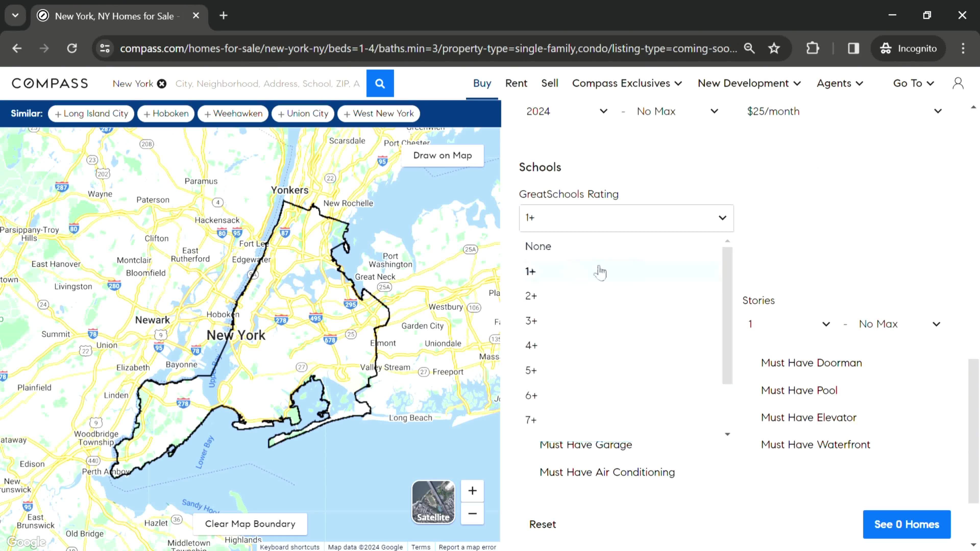980x551 pixels.
Task: View site information icon in address bar
Action: coord(105,48)
